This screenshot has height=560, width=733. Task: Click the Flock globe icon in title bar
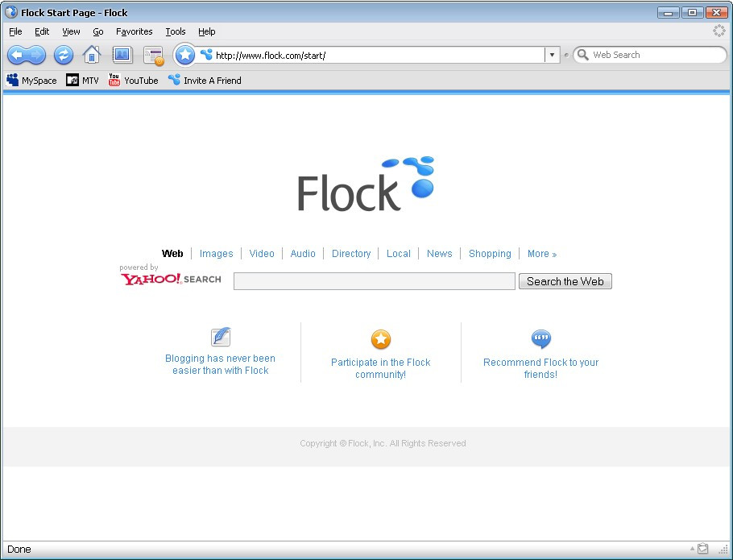point(10,13)
